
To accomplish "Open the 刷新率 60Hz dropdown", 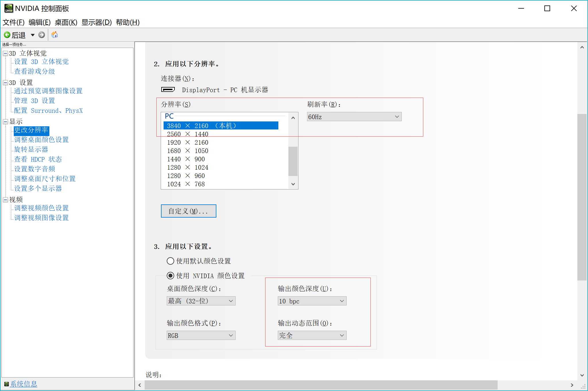I will 354,117.
